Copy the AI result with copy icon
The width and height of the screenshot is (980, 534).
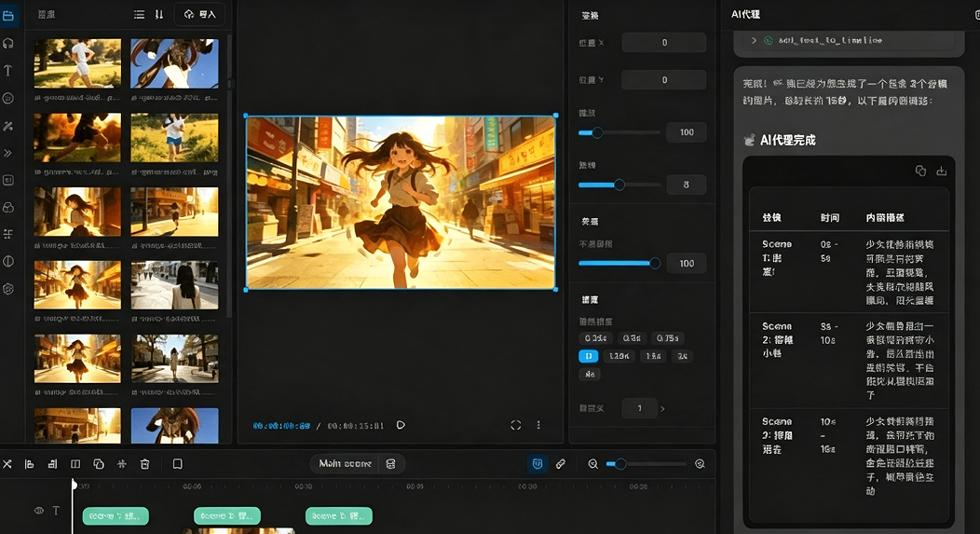[920, 171]
